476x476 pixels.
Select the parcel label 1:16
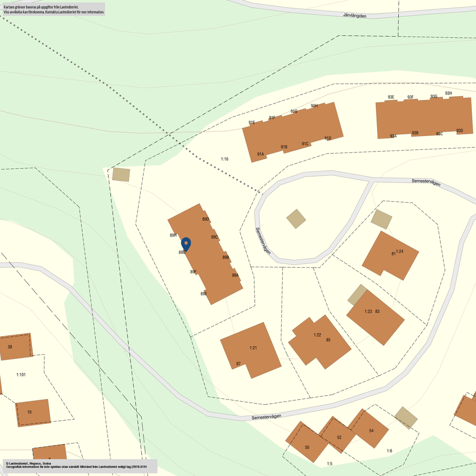(225, 159)
